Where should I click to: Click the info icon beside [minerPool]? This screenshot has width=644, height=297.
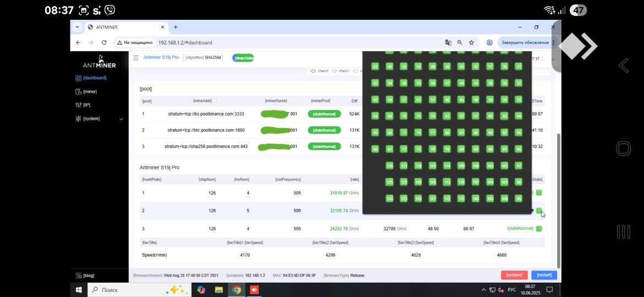pyautogui.click(x=335, y=101)
